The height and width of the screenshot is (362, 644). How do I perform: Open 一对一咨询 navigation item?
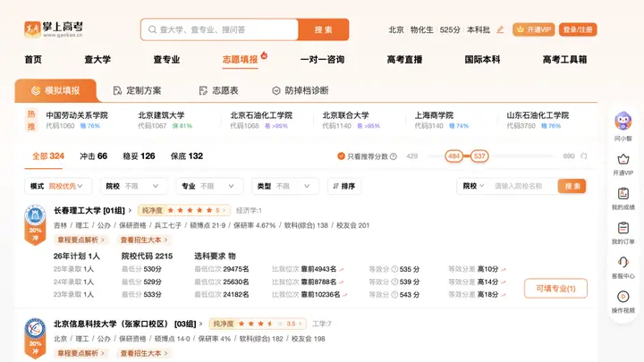point(322,60)
